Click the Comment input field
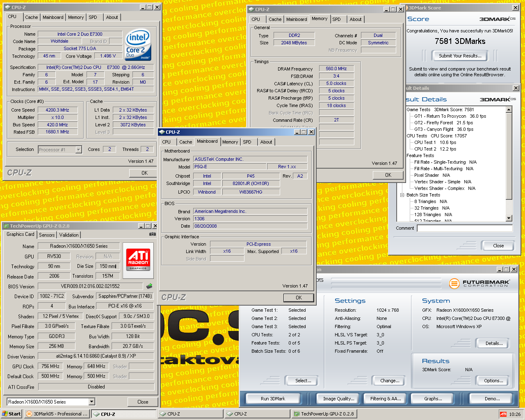This screenshot has width=525, height=420. pyautogui.click(x=465, y=228)
